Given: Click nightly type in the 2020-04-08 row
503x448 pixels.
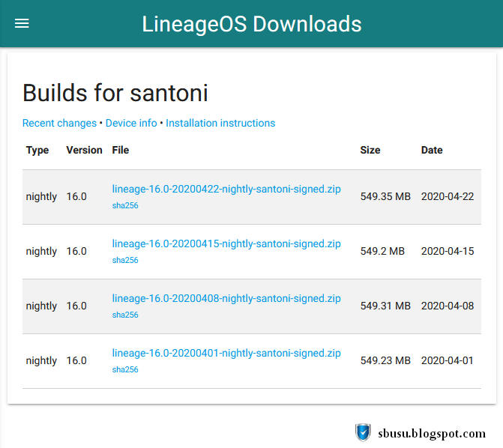Looking at the screenshot, I should [41, 306].
